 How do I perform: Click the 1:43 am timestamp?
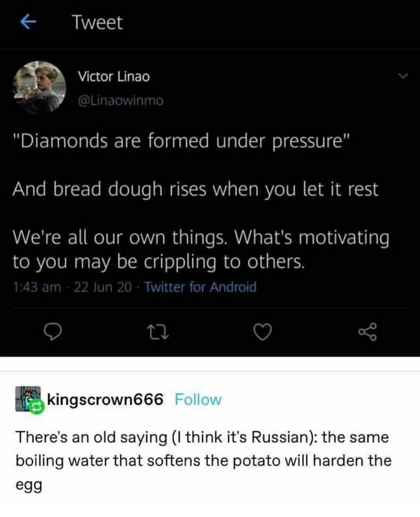pyautogui.click(x=37, y=287)
